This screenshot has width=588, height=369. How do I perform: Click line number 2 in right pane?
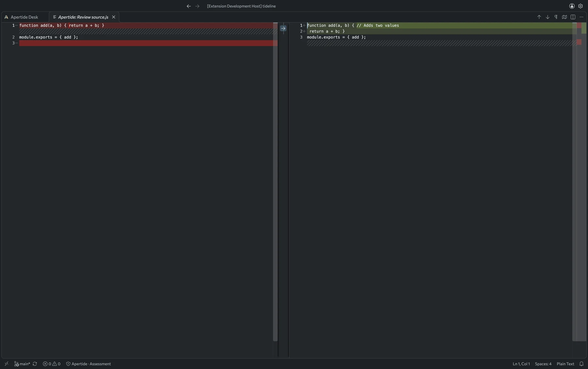click(x=301, y=31)
